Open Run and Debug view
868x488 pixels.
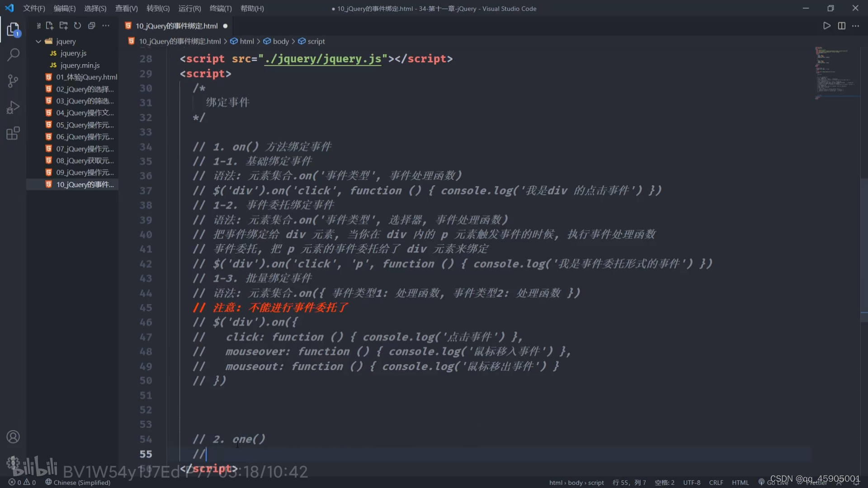(x=13, y=108)
